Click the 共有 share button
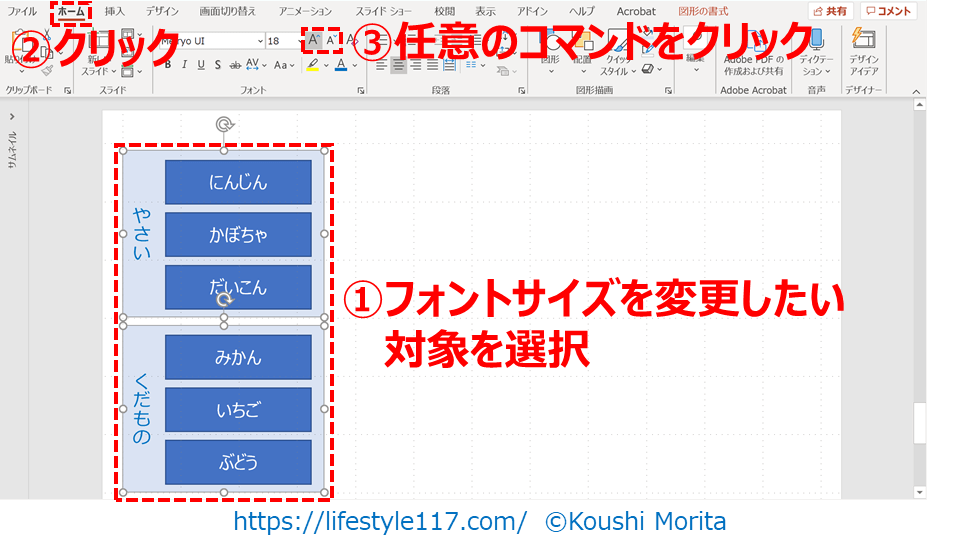 830,11
